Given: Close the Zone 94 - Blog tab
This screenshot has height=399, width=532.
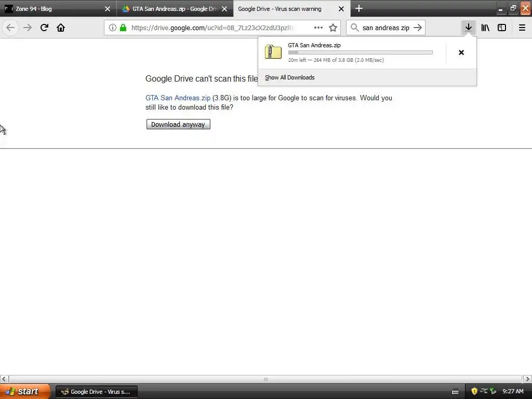Looking at the screenshot, I should (x=108, y=9).
